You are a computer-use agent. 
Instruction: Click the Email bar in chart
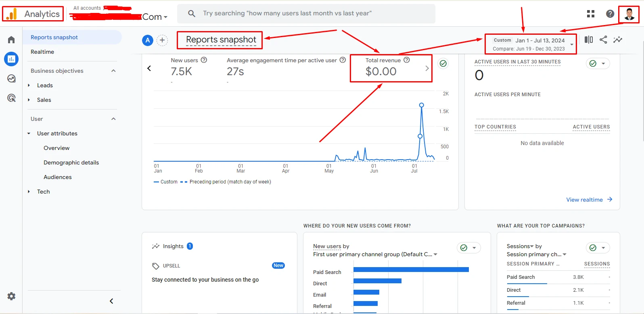[x=366, y=292]
